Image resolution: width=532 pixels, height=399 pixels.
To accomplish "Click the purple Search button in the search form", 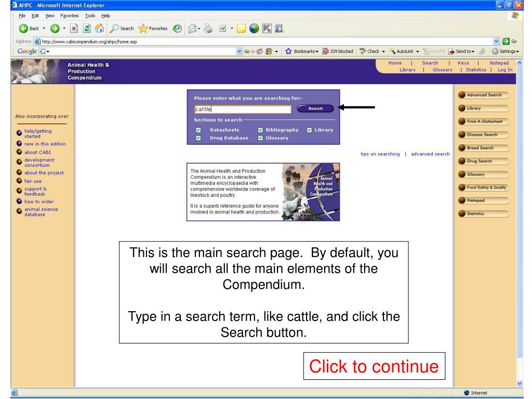I will 315,108.
